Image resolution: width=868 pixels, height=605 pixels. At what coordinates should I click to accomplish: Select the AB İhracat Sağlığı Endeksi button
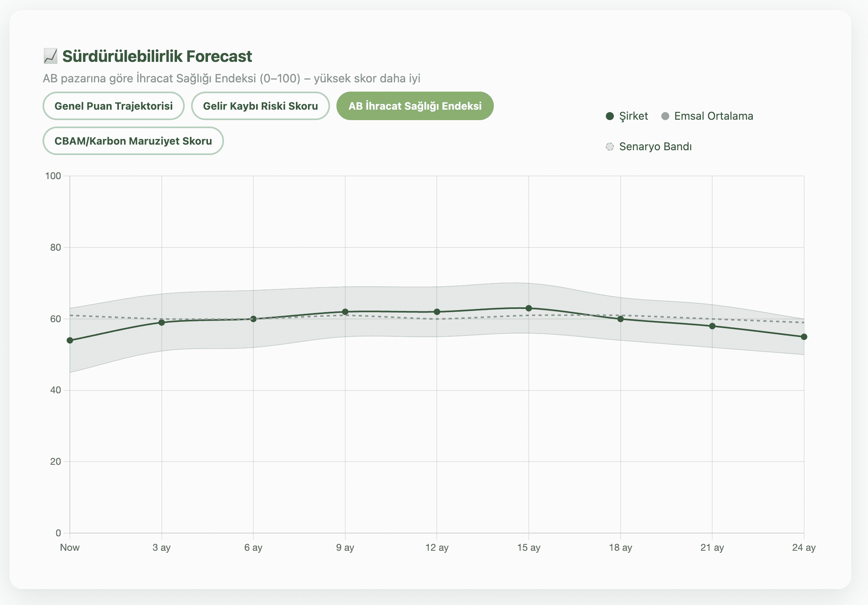415,106
